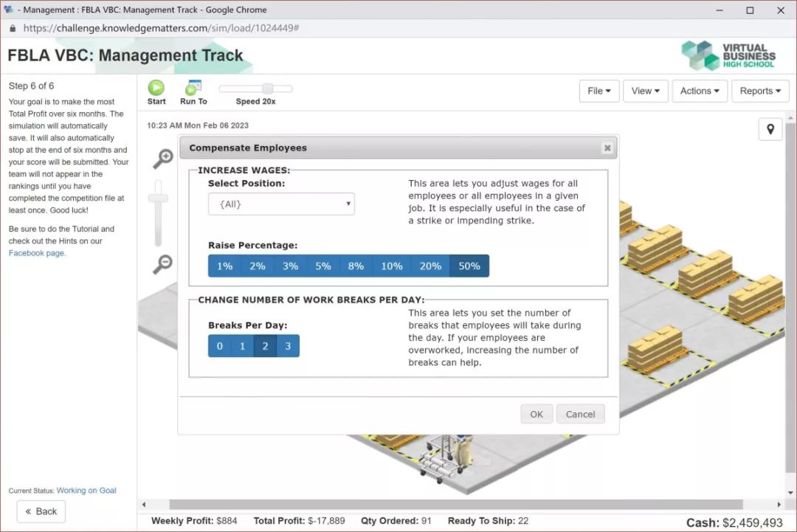Viewport: 797px width, 532px height.
Task: Click the simulation date and time text
Action: point(198,125)
